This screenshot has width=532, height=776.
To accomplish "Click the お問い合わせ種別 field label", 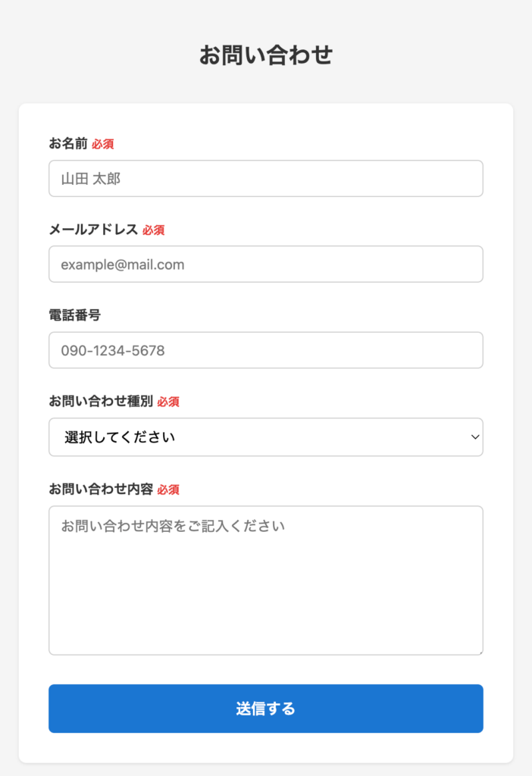I will pos(101,401).
